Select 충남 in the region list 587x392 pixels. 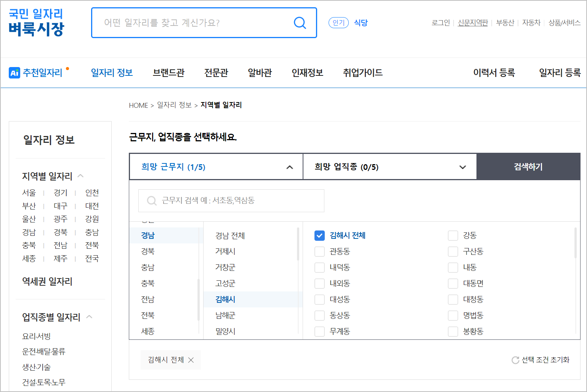148,267
